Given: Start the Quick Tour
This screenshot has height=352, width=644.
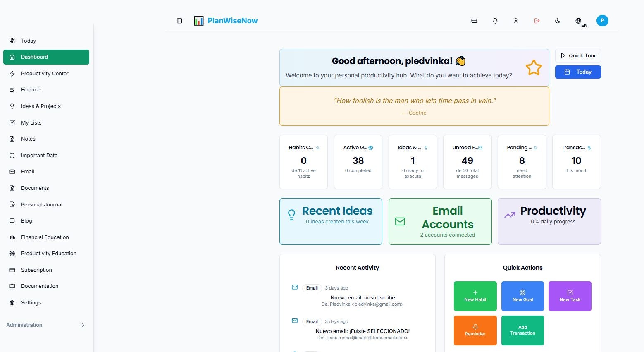Looking at the screenshot, I should [x=577, y=55].
